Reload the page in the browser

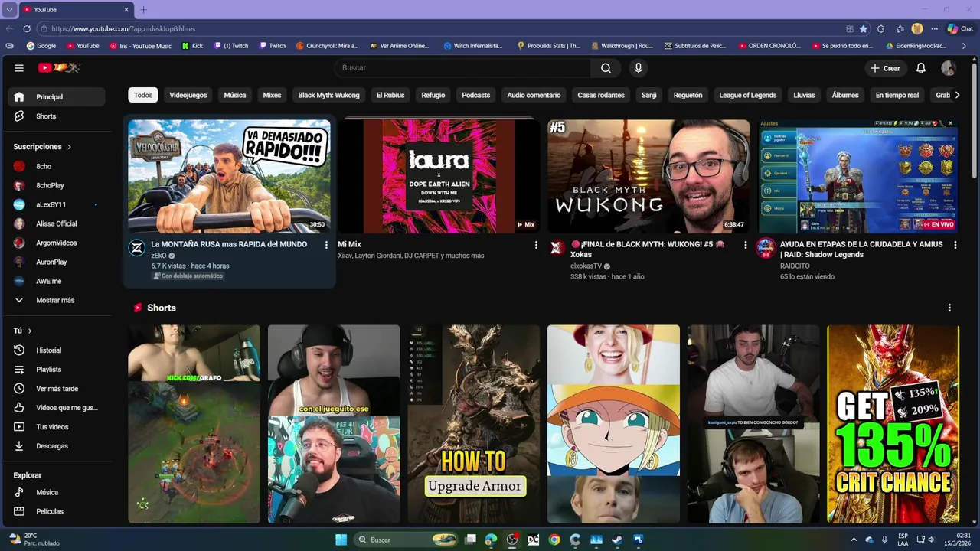point(27,28)
